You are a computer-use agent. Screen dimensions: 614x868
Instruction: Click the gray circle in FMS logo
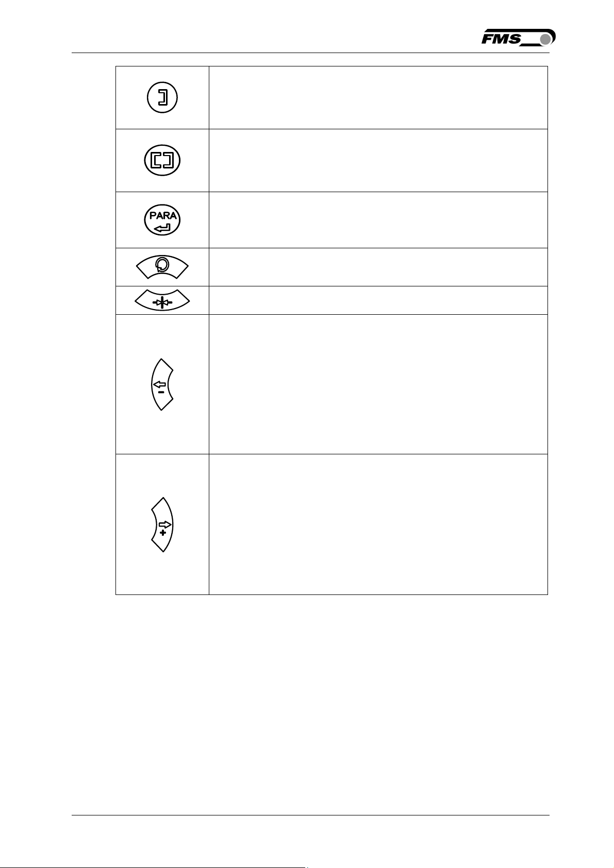point(545,40)
